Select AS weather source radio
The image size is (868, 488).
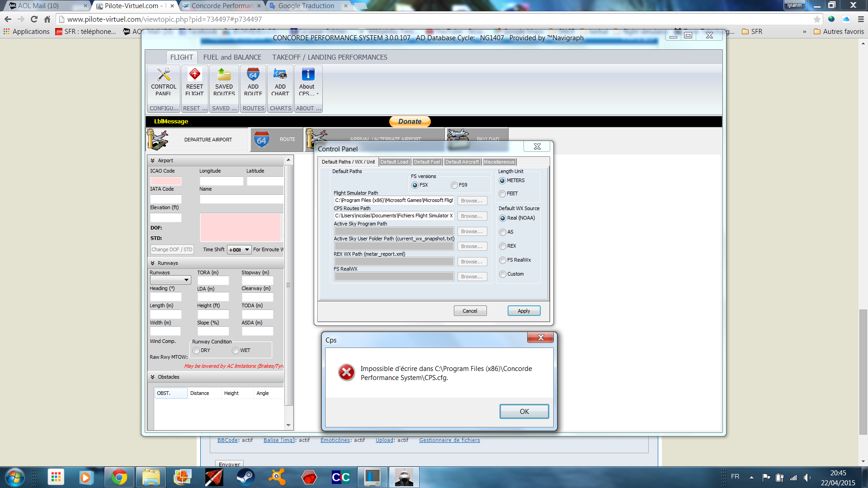(x=502, y=232)
